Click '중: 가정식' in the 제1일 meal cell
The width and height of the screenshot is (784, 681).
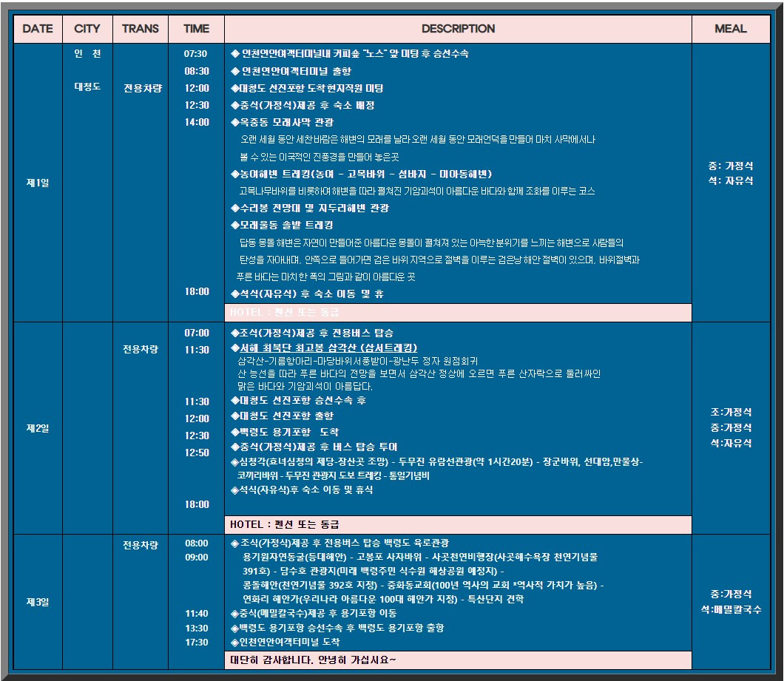[731, 166]
